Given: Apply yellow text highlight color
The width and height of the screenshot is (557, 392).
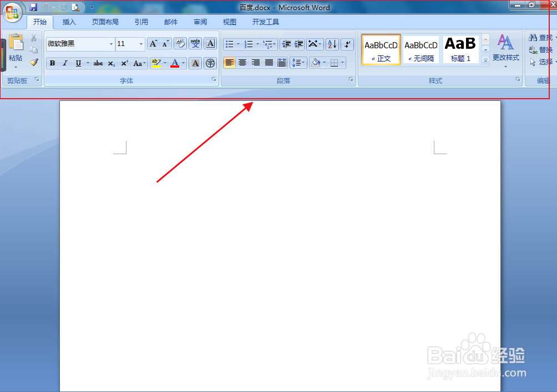Looking at the screenshot, I should tap(156, 63).
